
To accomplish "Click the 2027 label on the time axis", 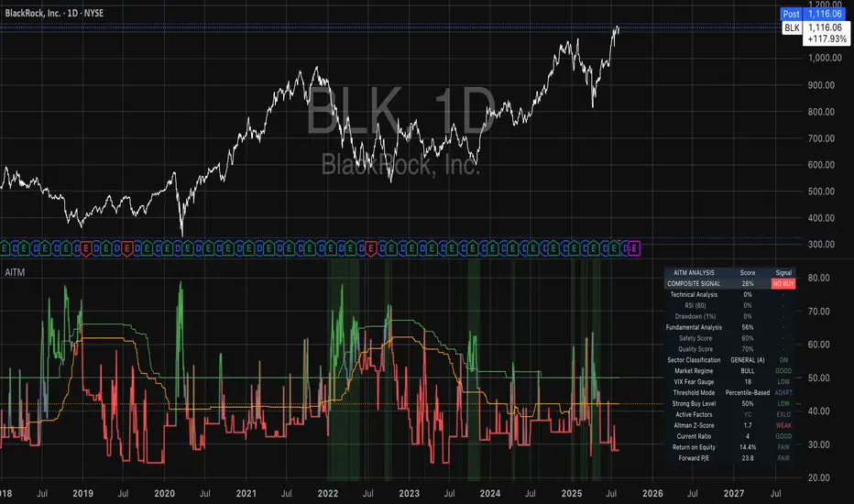I will [x=734, y=493].
